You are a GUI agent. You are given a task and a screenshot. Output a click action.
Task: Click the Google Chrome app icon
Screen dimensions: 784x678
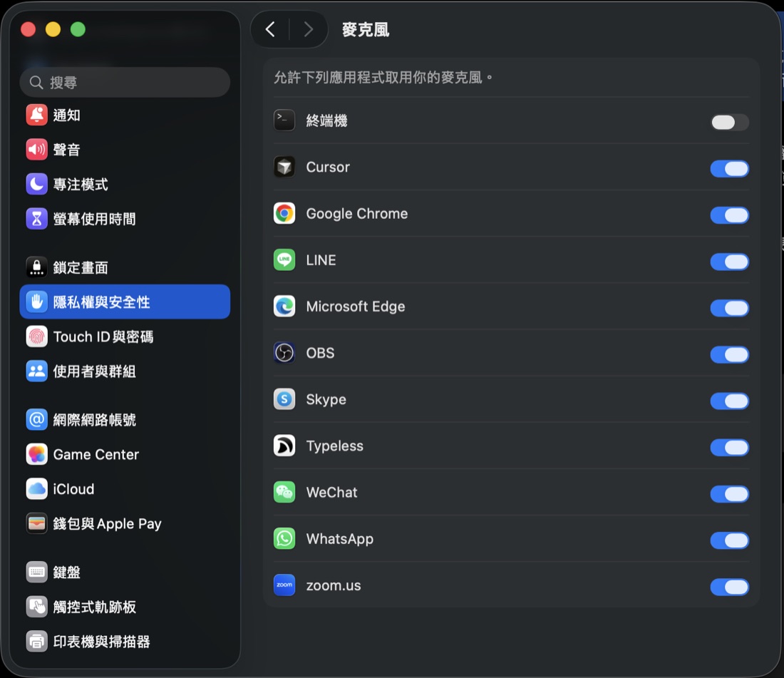(x=284, y=213)
